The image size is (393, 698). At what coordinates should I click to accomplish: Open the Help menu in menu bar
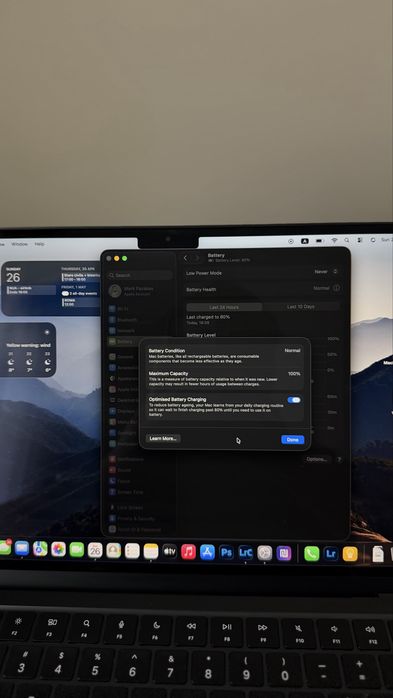40,244
